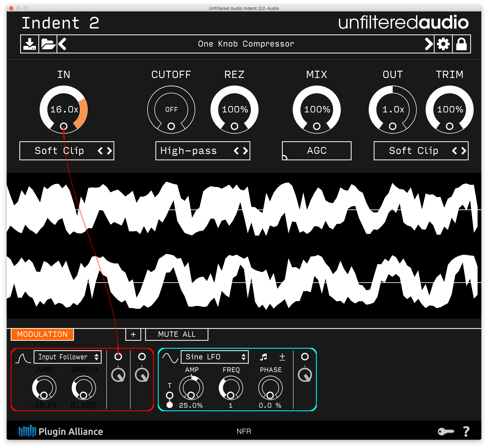Image resolution: width=488 pixels, height=448 pixels.
Task: Open input Soft Clip mode selector
Action: click(x=67, y=151)
